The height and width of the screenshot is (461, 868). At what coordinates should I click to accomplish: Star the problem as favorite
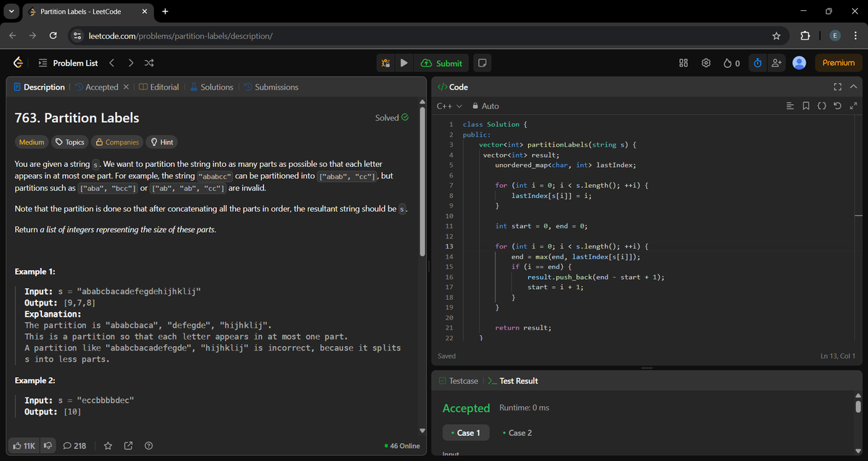(108, 446)
